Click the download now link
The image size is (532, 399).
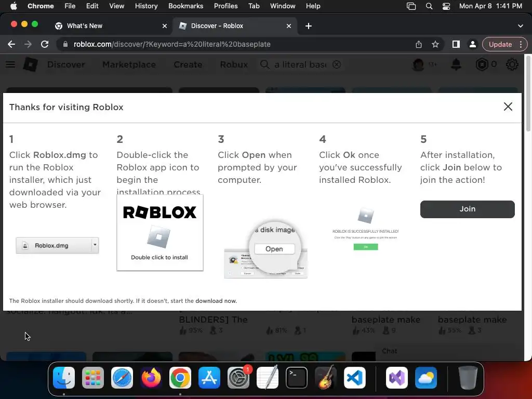pyautogui.click(x=216, y=301)
